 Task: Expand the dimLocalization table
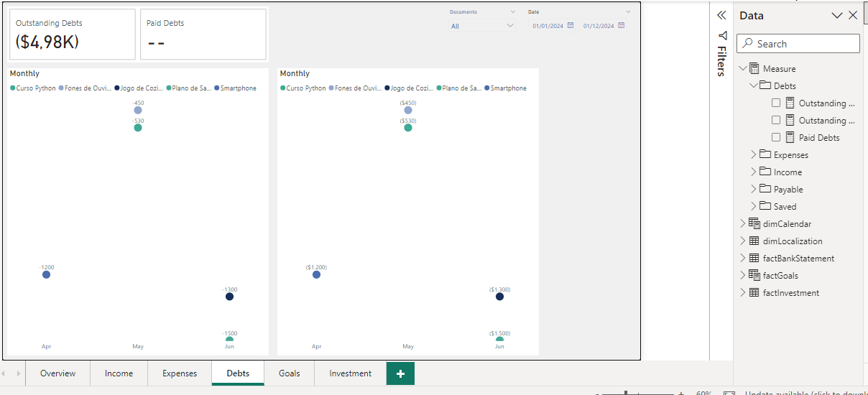click(743, 241)
